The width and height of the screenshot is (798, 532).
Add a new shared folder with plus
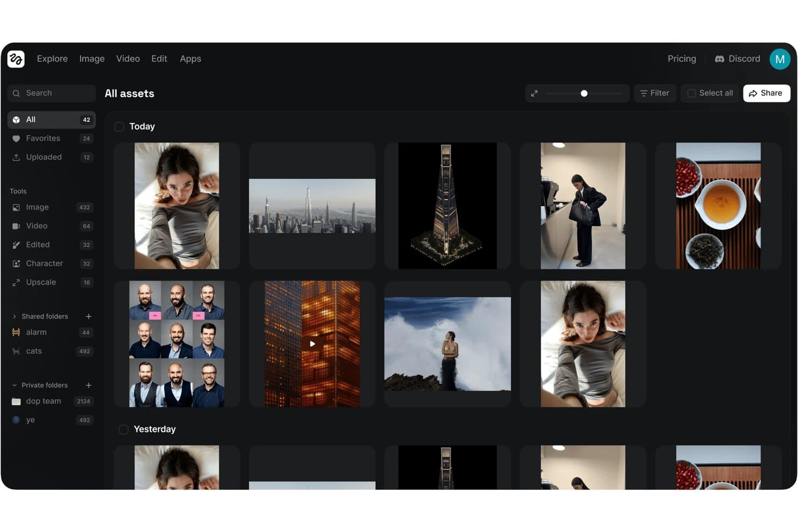pyautogui.click(x=88, y=316)
